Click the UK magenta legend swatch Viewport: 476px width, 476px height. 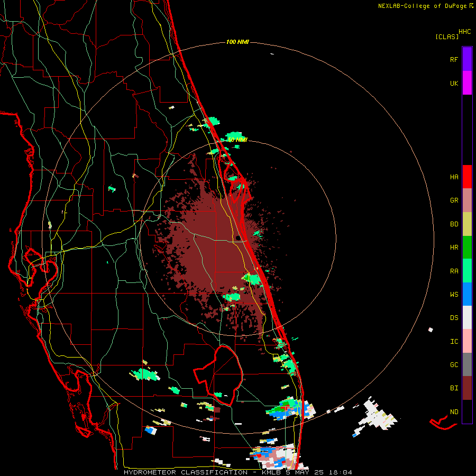(467, 83)
